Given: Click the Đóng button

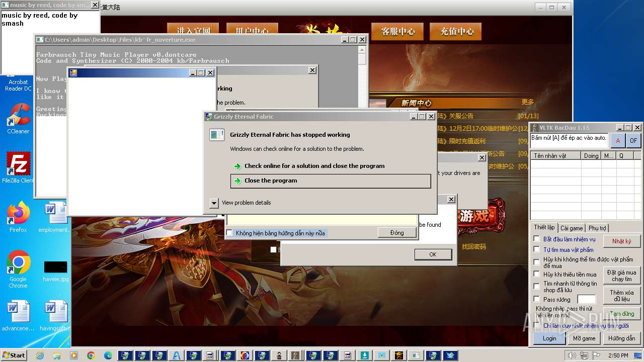Looking at the screenshot, I should click(397, 233).
